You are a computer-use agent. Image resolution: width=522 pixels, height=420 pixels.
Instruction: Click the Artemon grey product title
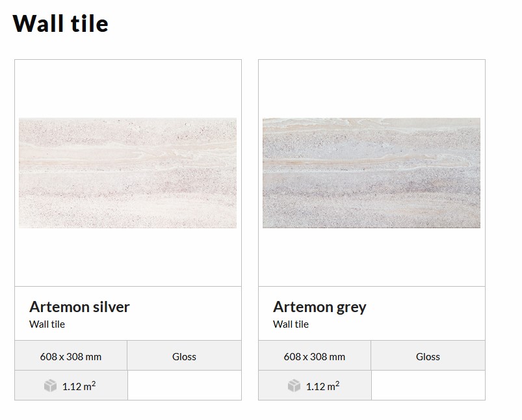coord(319,307)
